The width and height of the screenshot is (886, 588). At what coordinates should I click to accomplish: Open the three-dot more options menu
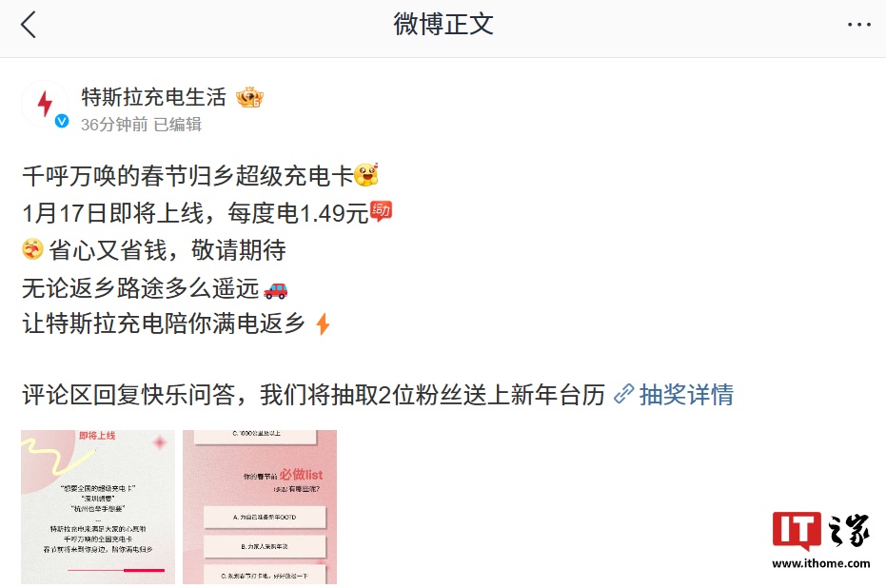(858, 25)
